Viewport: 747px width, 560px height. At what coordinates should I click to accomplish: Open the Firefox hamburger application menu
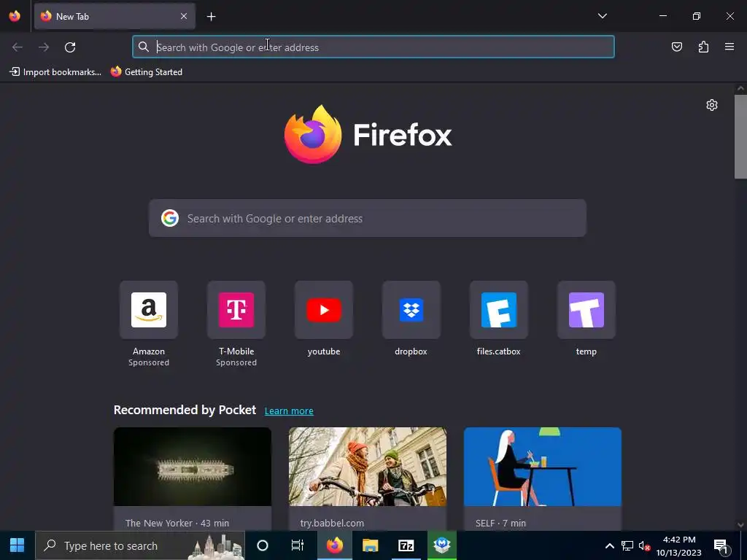[x=729, y=47]
